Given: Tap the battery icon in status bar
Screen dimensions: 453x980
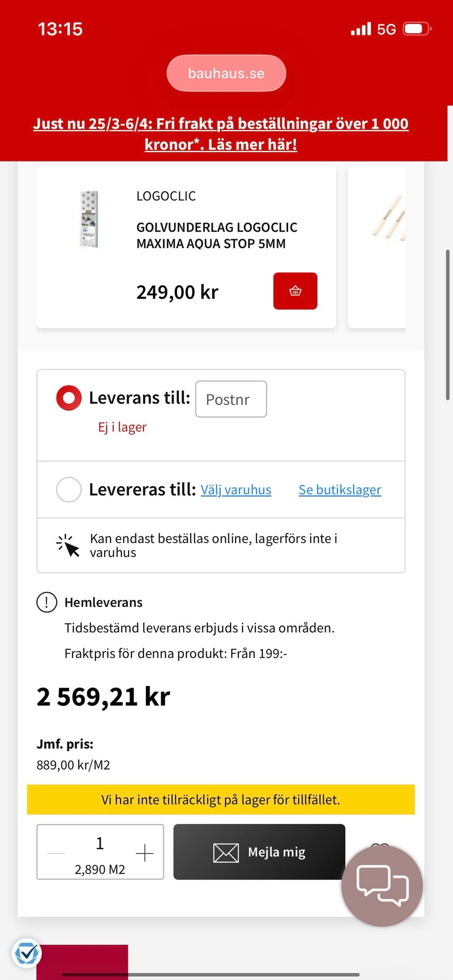Looking at the screenshot, I should (x=417, y=29).
